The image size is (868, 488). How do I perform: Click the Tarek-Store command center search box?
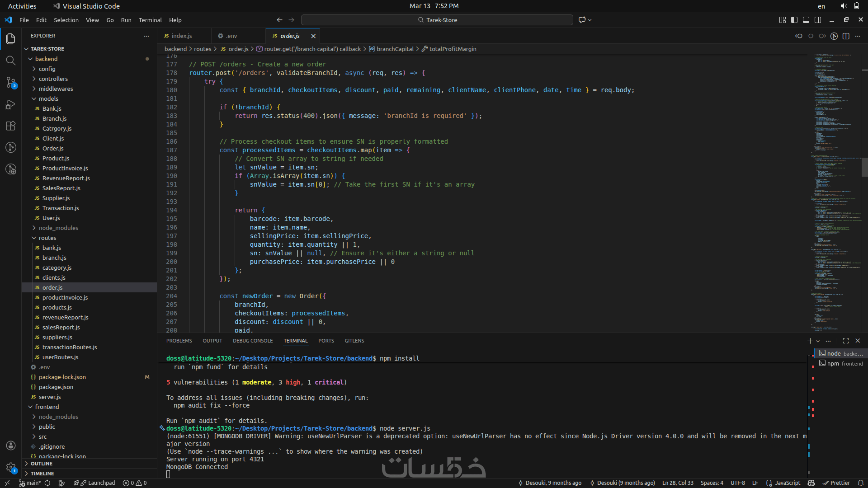[437, 20]
